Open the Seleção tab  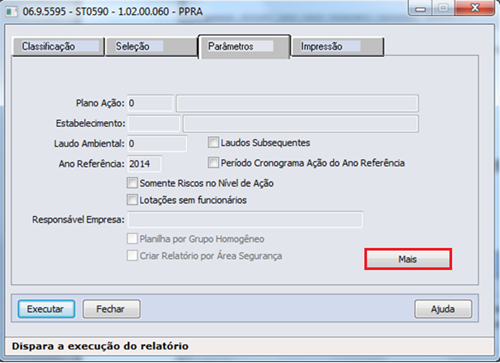tap(151, 46)
